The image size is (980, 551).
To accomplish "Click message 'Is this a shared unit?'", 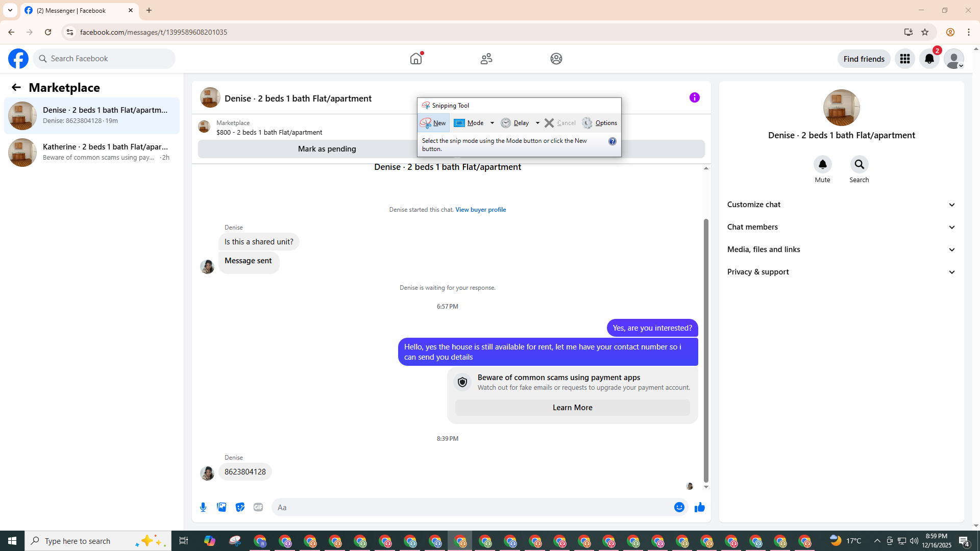I will click(x=259, y=242).
